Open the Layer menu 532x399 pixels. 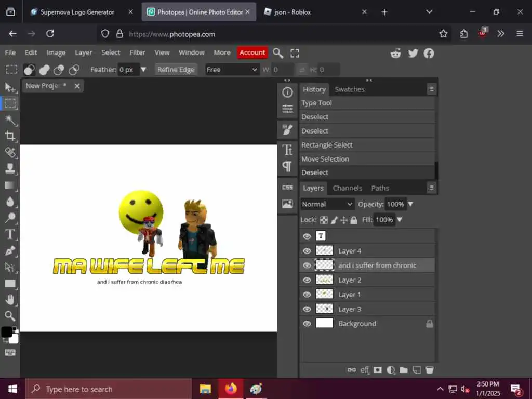[84, 52]
